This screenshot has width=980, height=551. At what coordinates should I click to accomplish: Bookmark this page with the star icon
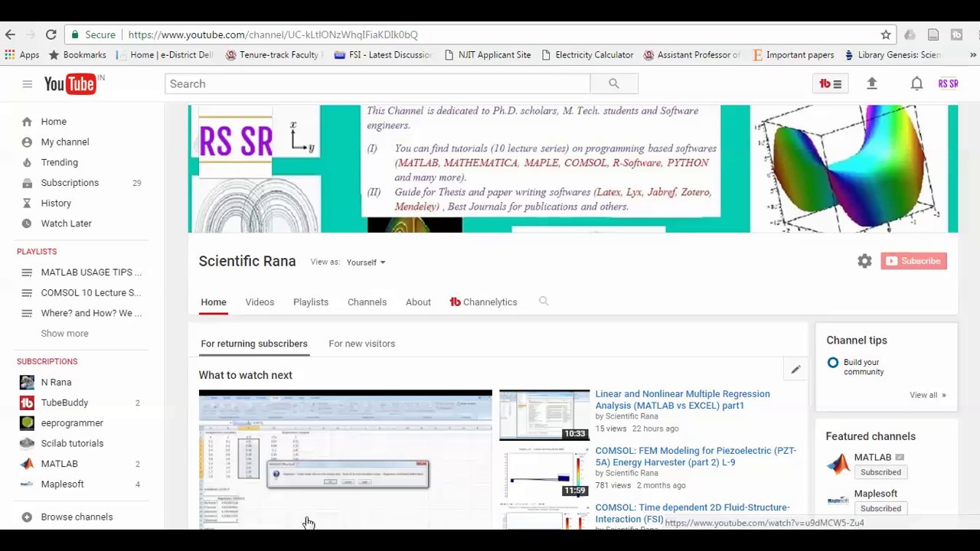[x=886, y=34]
